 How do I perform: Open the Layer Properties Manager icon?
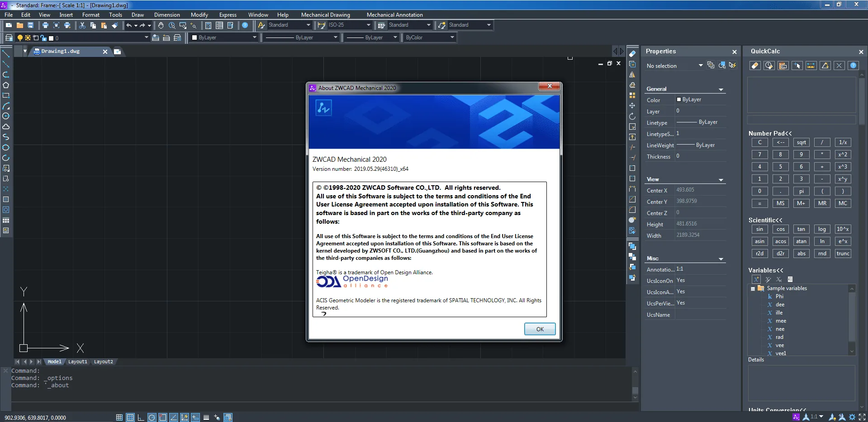point(9,38)
